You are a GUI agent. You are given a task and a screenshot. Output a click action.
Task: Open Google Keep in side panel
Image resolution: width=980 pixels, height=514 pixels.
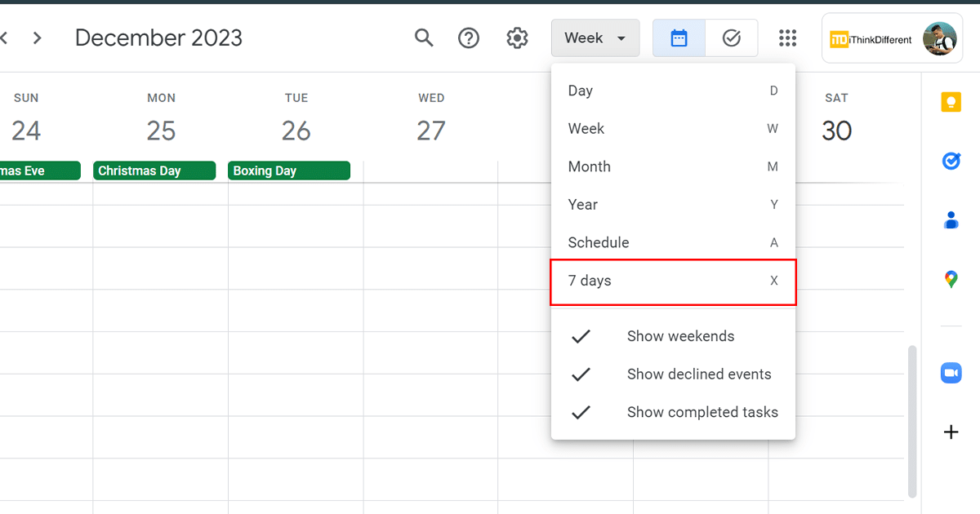951,102
